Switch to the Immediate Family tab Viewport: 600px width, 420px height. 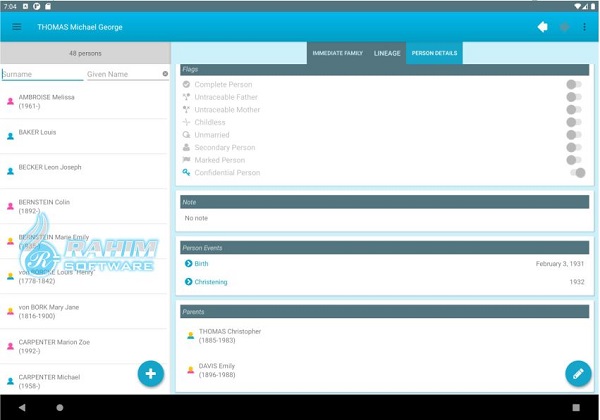pyautogui.click(x=337, y=53)
